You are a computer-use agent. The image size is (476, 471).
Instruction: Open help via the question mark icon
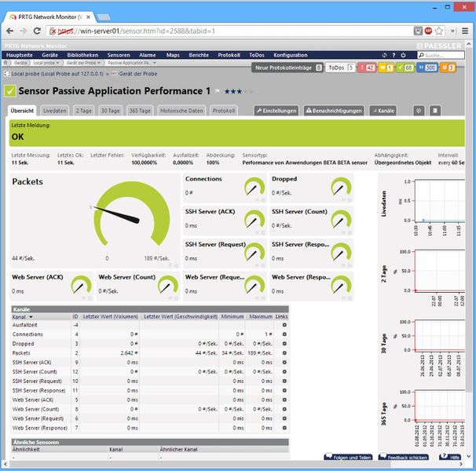394,55
